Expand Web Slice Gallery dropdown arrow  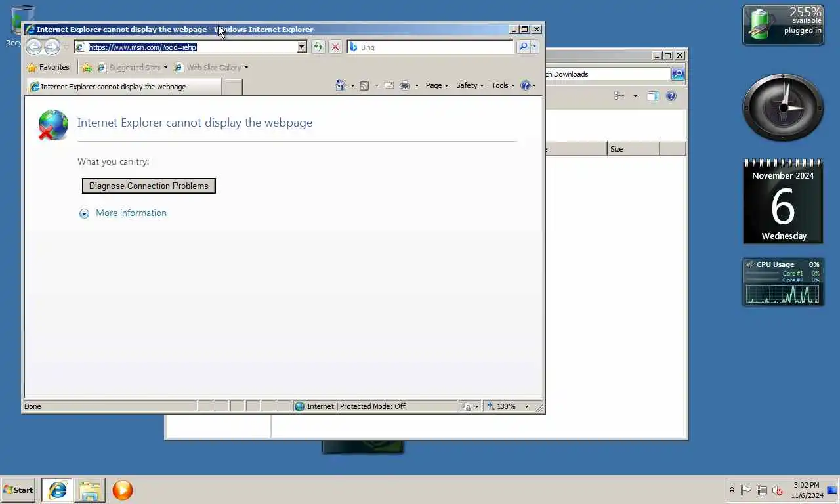246,67
